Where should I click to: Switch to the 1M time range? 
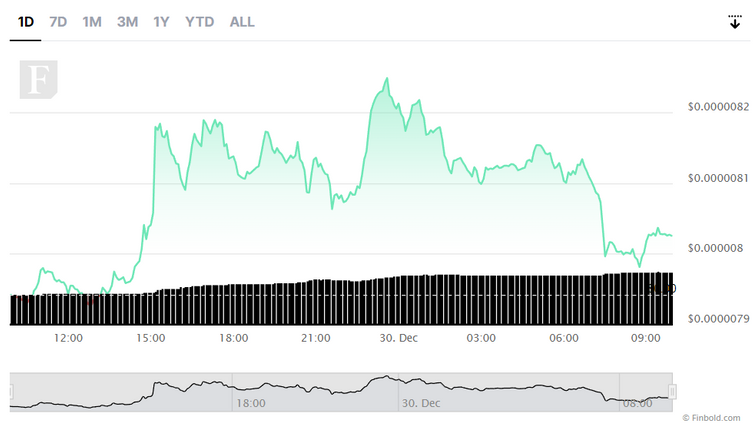click(92, 22)
